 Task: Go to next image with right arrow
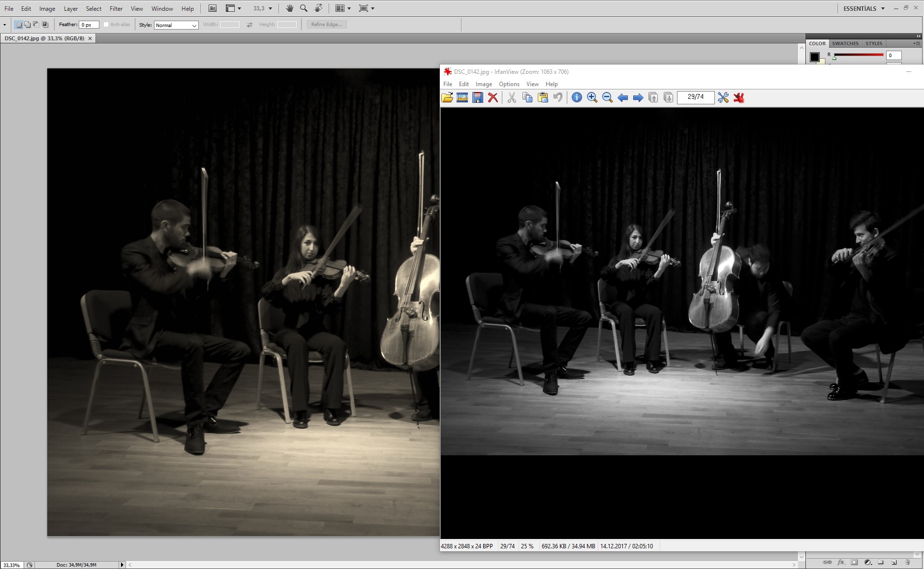[638, 97]
